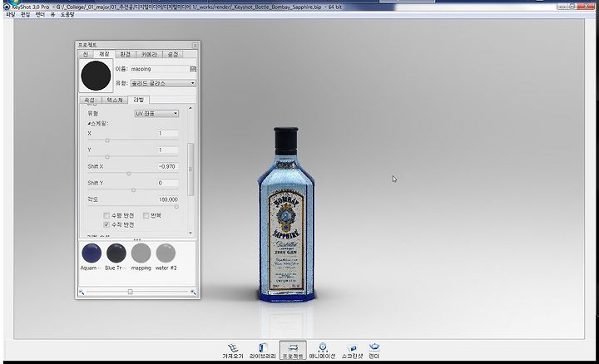Image resolution: width=599 pixels, height=364 pixels.
Task: Switch to the 카메라 (Camera) tab
Action: click(149, 54)
